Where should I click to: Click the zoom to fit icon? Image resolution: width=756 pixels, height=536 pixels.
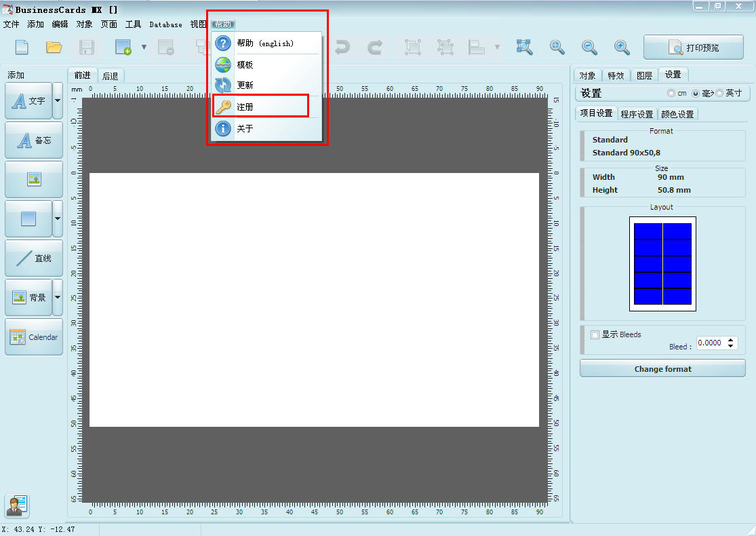click(x=524, y=47)
